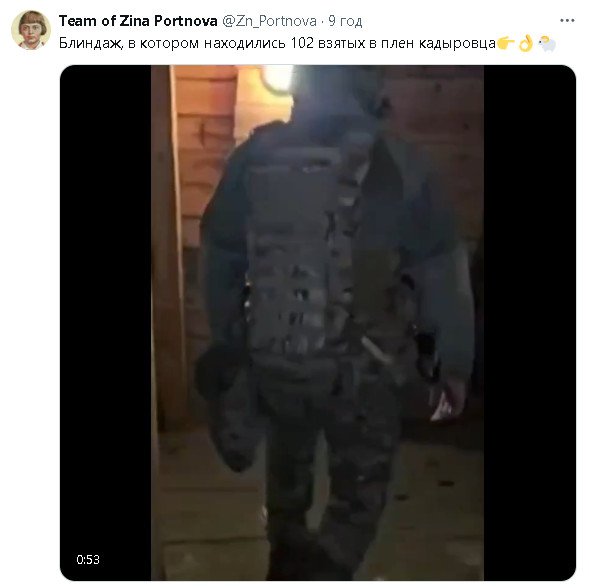
Task: Click the wooden log wall in the video
Action: coord(203,150)
